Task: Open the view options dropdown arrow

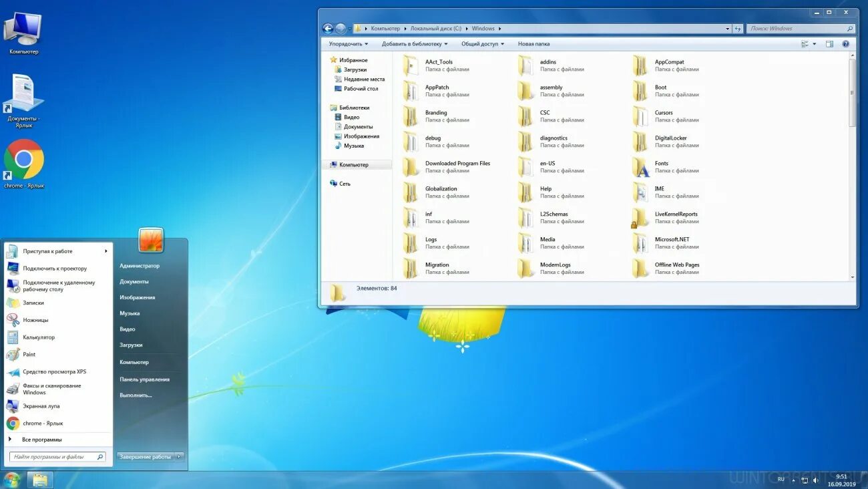Action: tap(814, 44)
